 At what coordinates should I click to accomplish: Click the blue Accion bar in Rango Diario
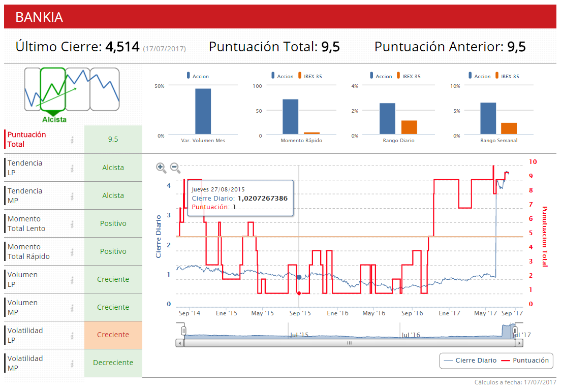[387, 118]
